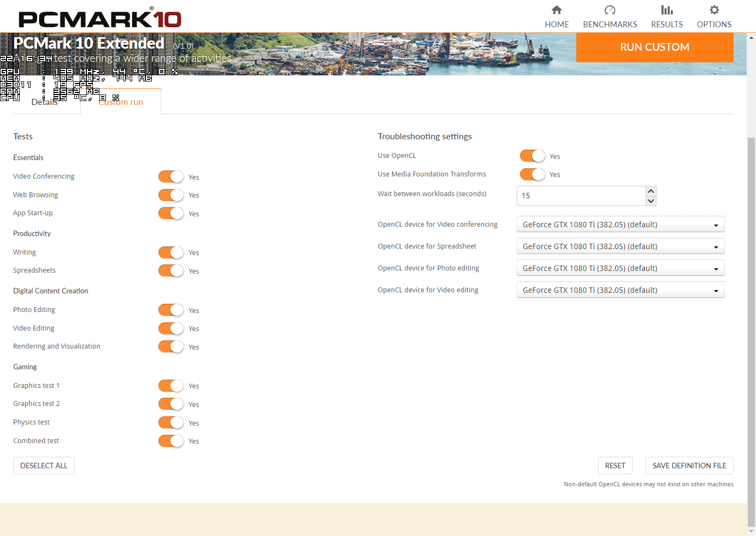Click the RUN CUSTOM button

coord(654,47)
